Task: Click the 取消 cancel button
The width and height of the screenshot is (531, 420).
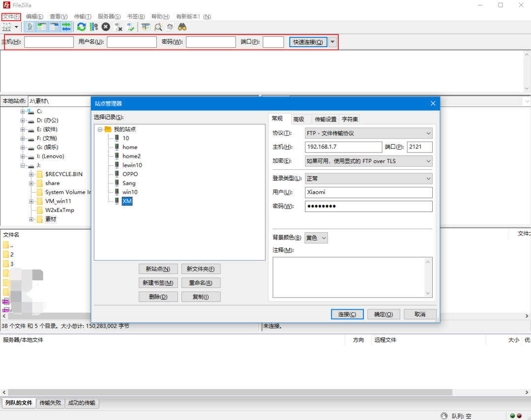Action: coord(420,314)
